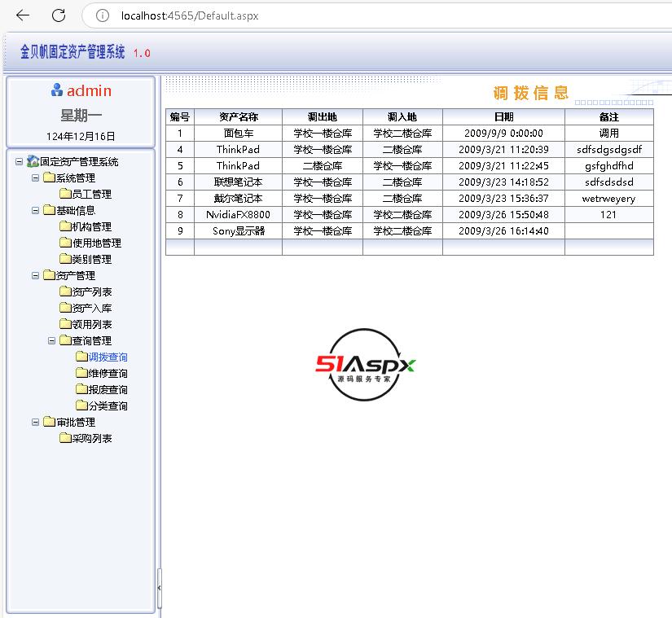Collapse the 查询管理 tree node
Image resolution: width=672 pixels, height=618 pixels.
(x=52, y=341)
